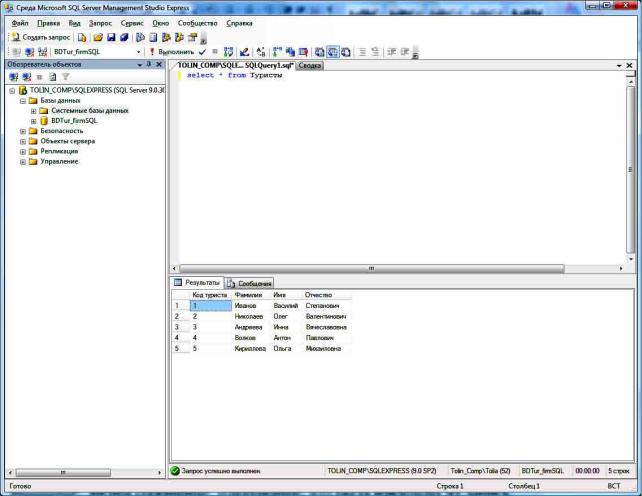Close the Object Explorer panel
This screenshot has height=496, width=642.
click(x=159, y=64)
